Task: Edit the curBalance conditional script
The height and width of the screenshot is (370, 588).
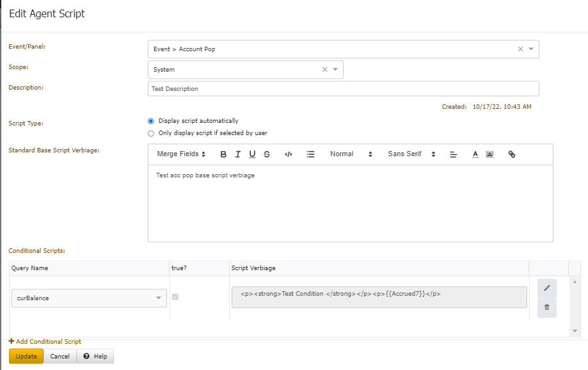Action: [x=546, y=288]
